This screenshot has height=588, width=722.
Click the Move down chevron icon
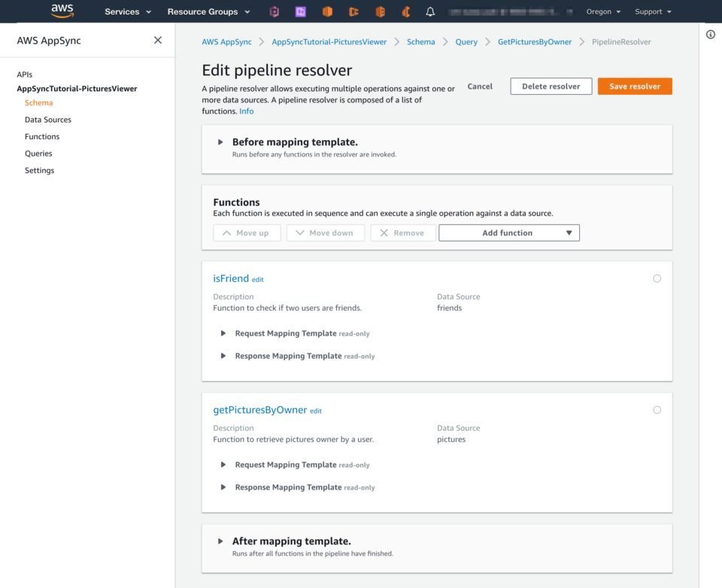point(300,233)
